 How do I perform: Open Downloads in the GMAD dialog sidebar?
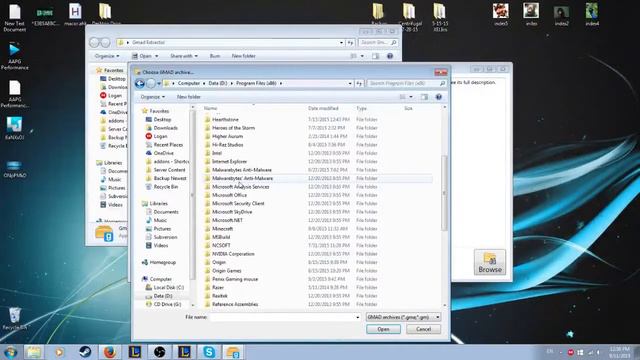pyautogui.click(x=166, y=128)
